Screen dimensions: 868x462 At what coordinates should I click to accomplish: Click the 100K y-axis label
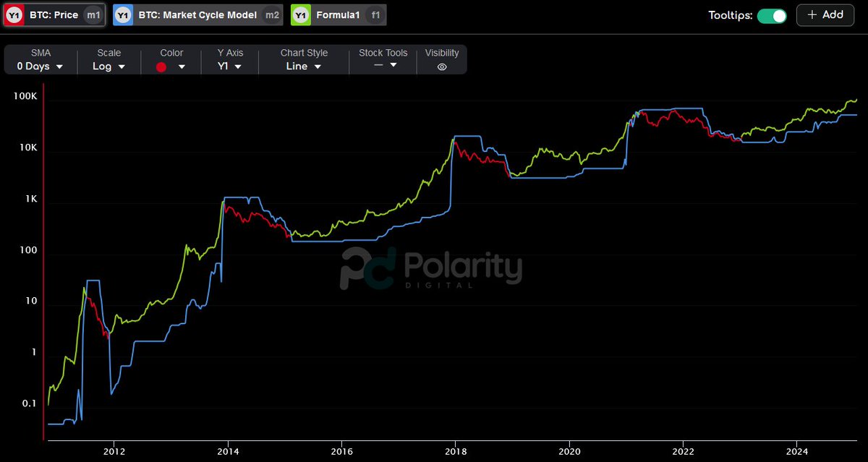click(x=25, y=95)
